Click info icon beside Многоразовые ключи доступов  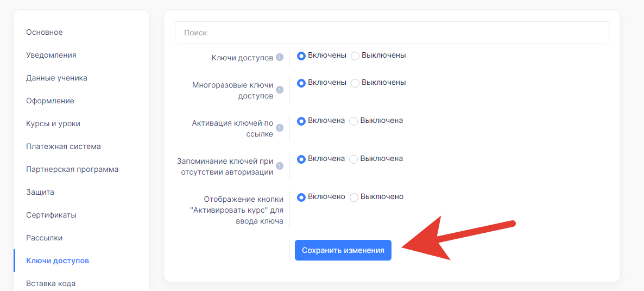(x=280, y=90)
